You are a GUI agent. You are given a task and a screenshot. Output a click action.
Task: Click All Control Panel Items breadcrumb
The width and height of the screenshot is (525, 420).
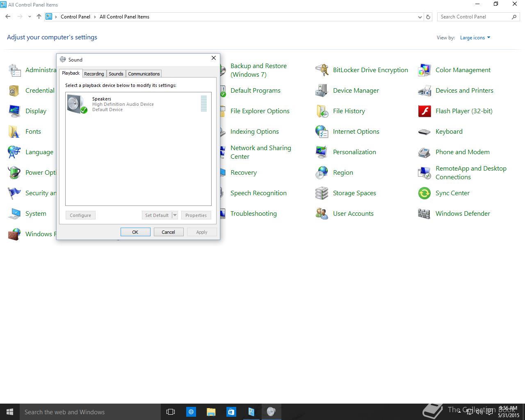[x=124, y=17]
